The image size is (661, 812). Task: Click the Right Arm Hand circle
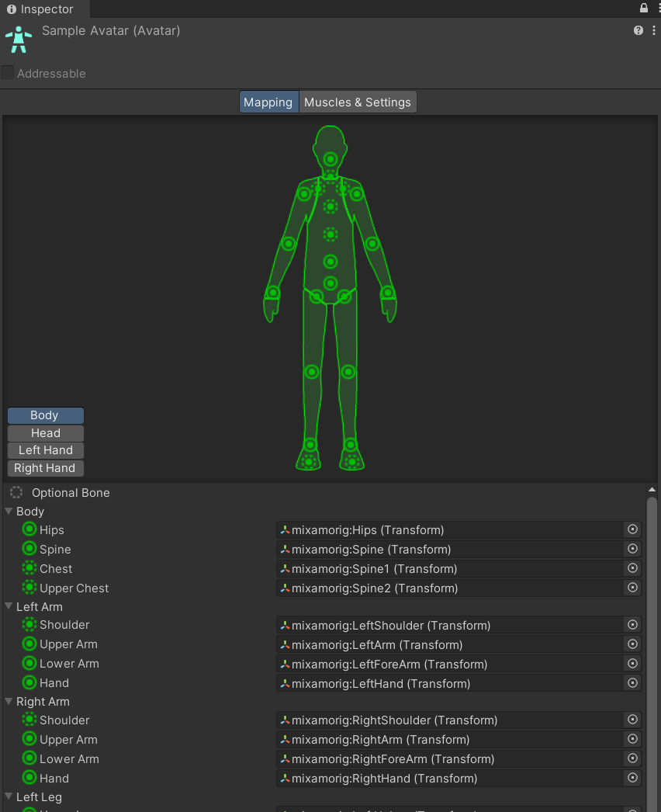29,777
